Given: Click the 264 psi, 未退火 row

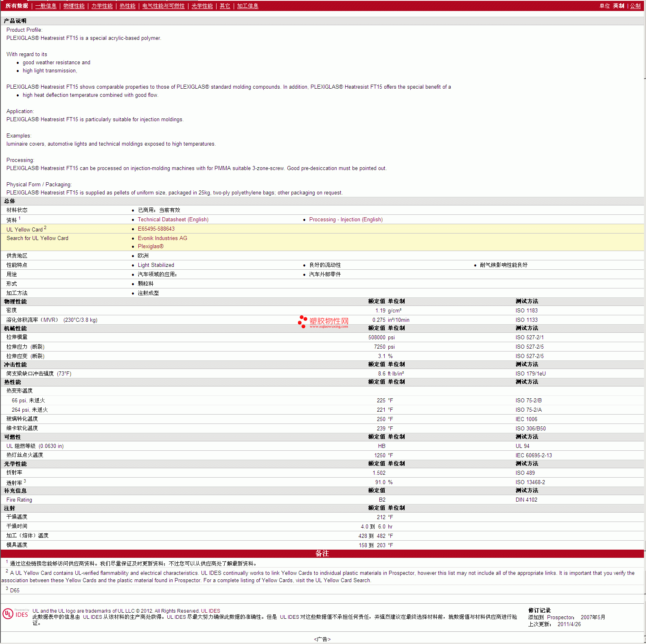Looking at the screenshot, I should [x=322, y=410].
